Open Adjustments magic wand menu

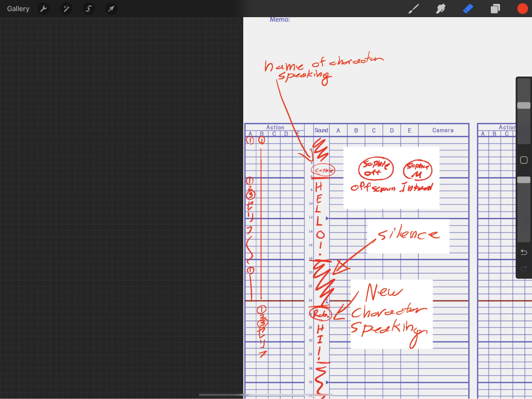pyautogui.click(x=66, y=9)
